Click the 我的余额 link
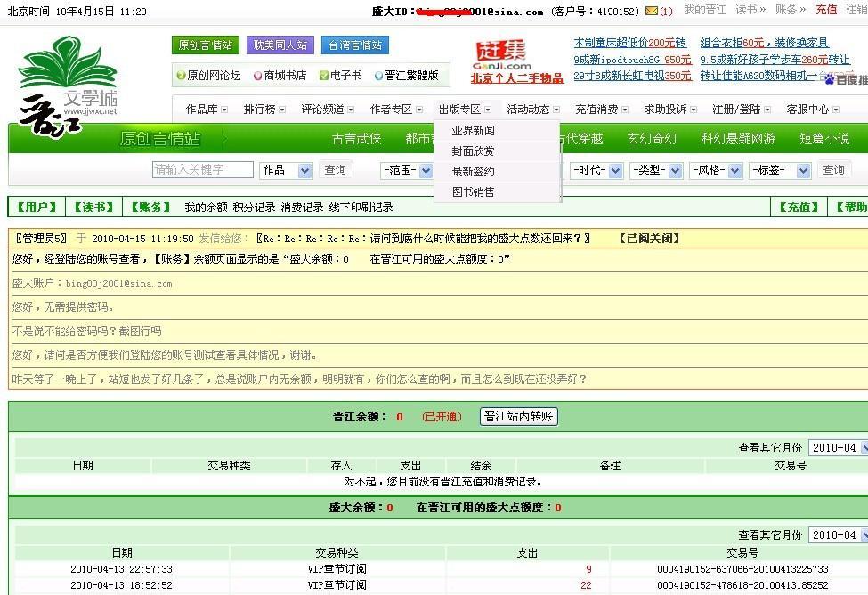 pyautogui.click(x=206, y=208)
